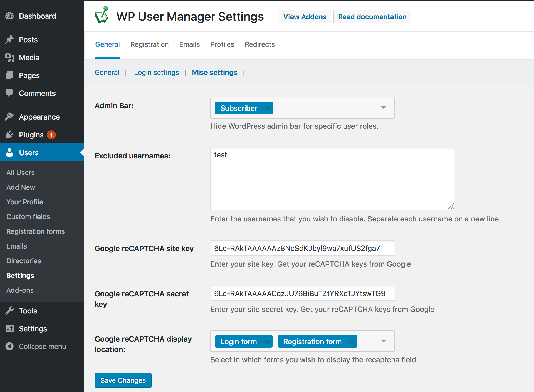
Task: Collapse the admin sidebar menu
Action: [x=10, y=346]
